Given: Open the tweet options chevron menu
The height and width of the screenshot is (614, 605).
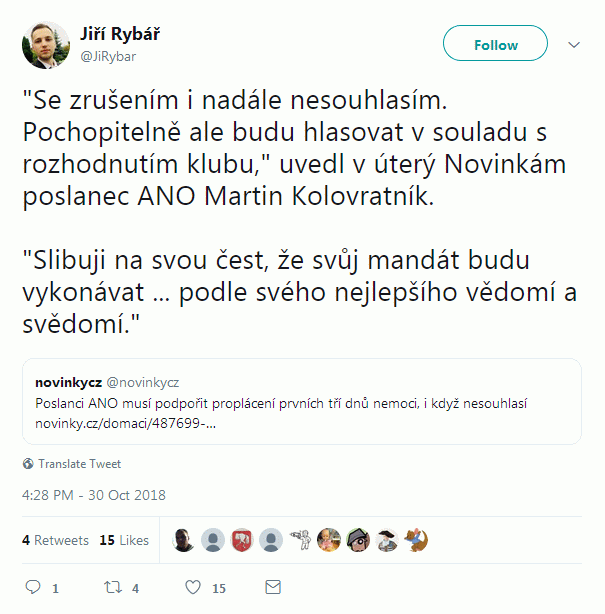Looking at the screenshot, I should pyautogui.click(x=575, y=45).
